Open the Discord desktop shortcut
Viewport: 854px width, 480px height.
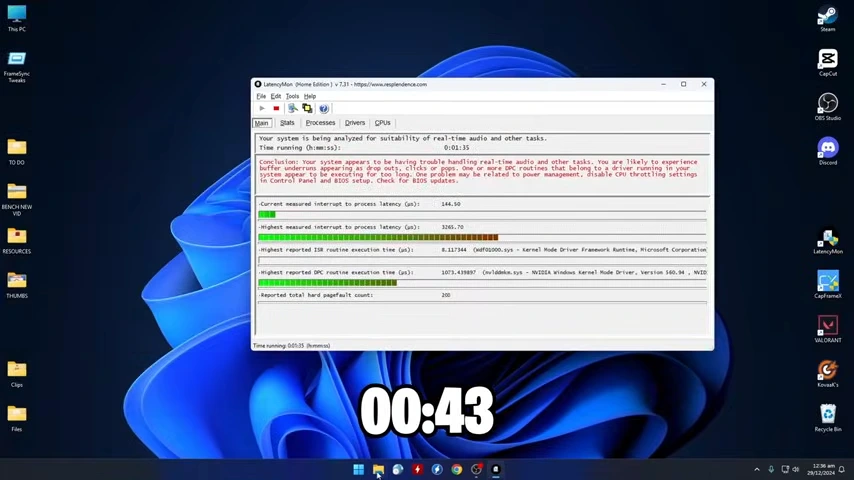(x=828, y=151)
